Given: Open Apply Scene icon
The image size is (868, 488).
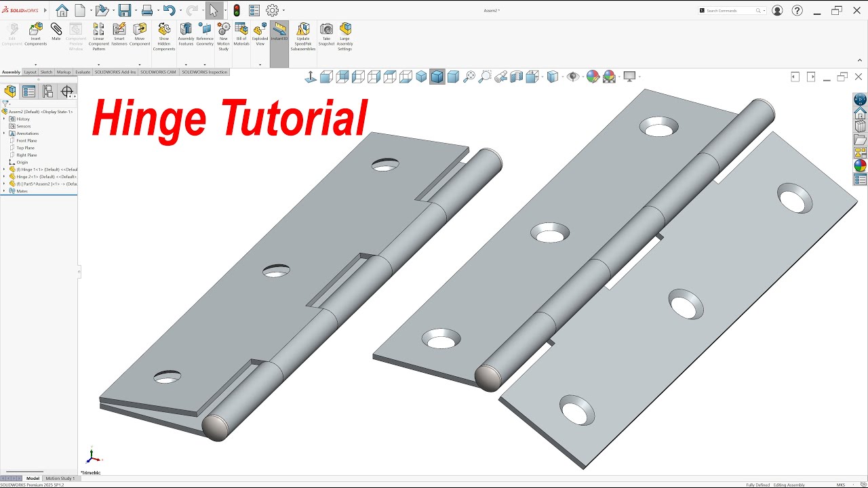Looking at the screenshot, I should (x=609, y=77).
